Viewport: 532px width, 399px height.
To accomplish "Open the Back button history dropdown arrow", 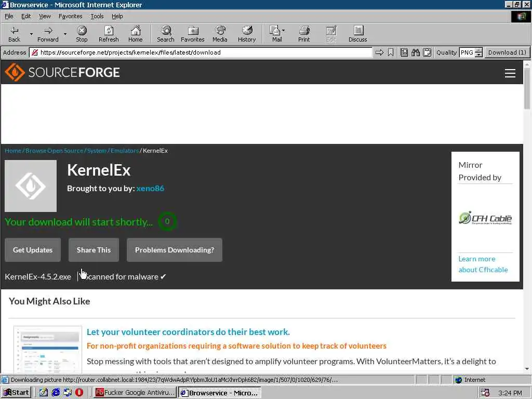I will 31,34.
